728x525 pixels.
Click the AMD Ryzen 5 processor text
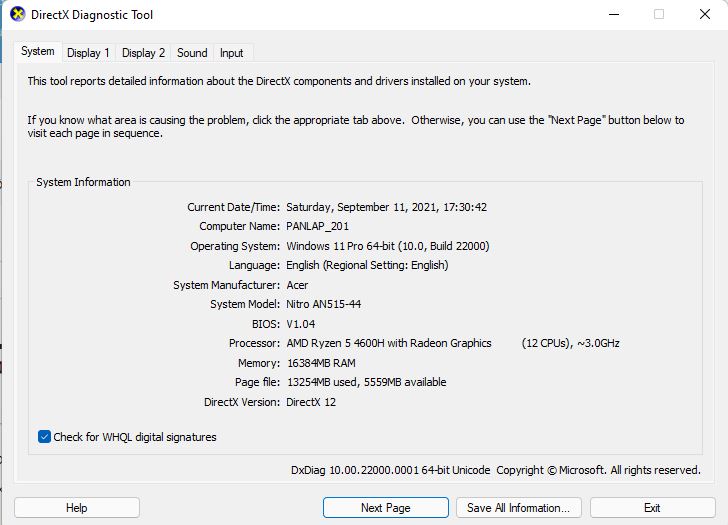388,343
